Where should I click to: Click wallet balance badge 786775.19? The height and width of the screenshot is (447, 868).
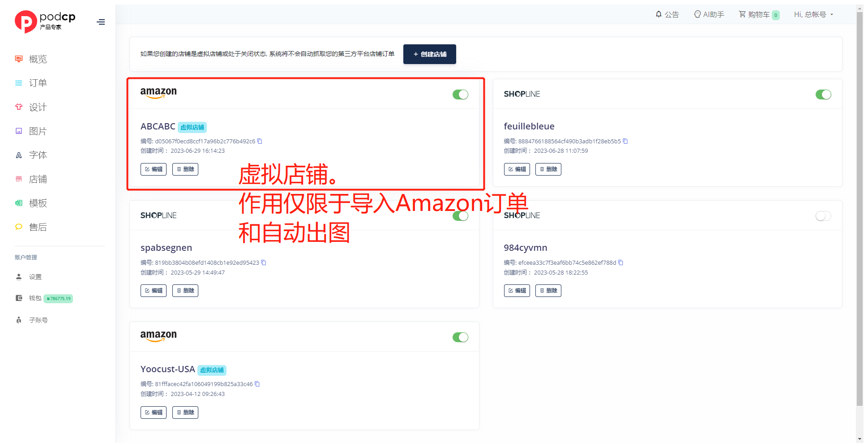point(58,299)
